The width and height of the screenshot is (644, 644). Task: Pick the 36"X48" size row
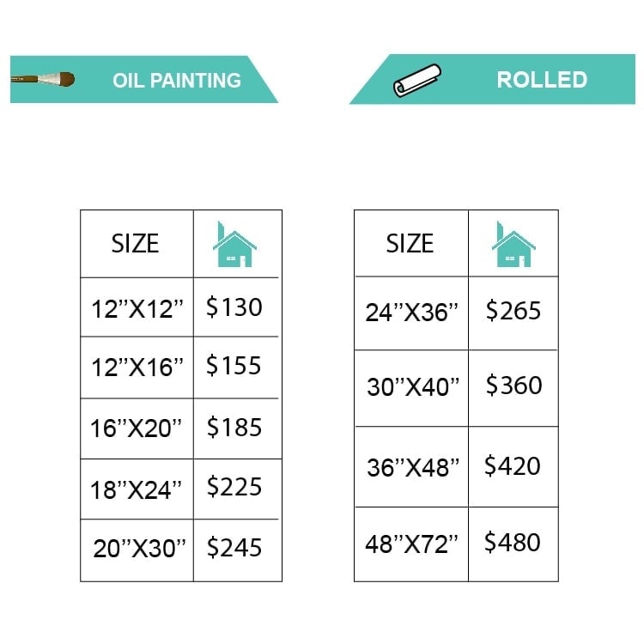412,467
